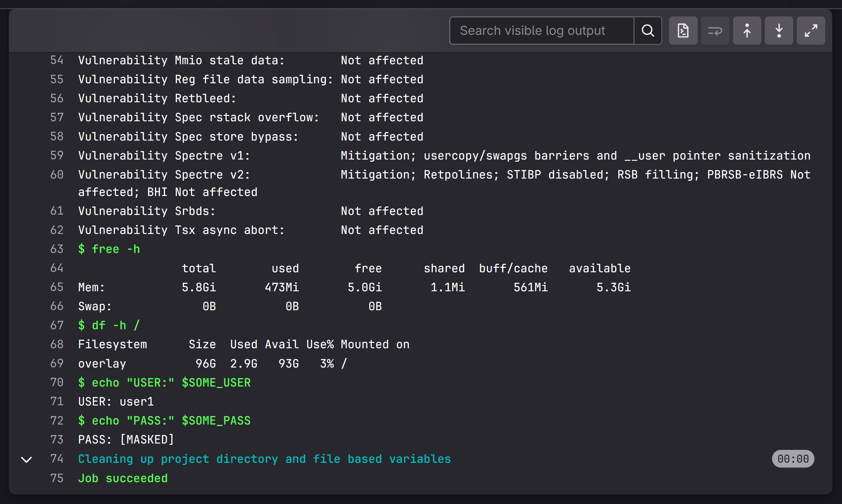Open line number 59 link

click(x=57, y=155)
